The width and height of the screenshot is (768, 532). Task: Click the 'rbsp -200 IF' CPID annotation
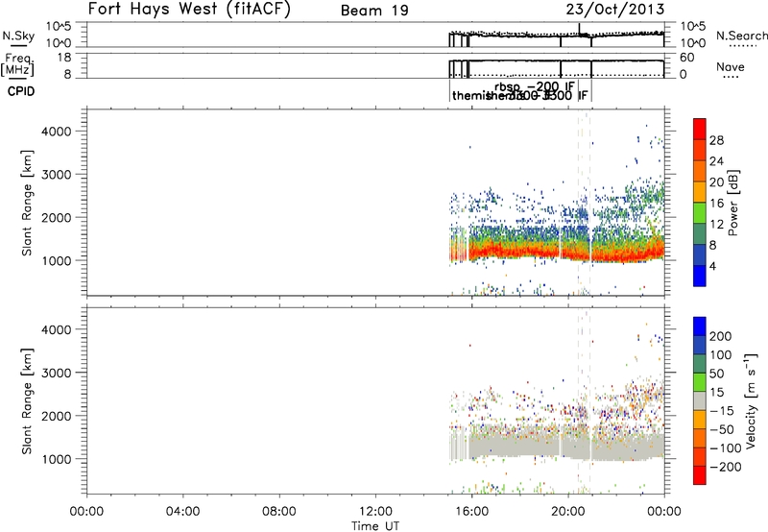click(x=535, y=87)
